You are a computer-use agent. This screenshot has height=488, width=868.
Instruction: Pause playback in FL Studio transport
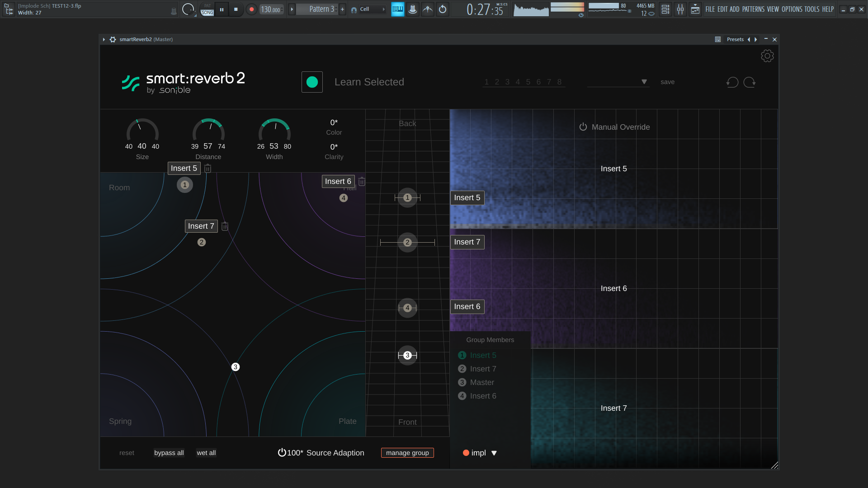coord(222,9)
